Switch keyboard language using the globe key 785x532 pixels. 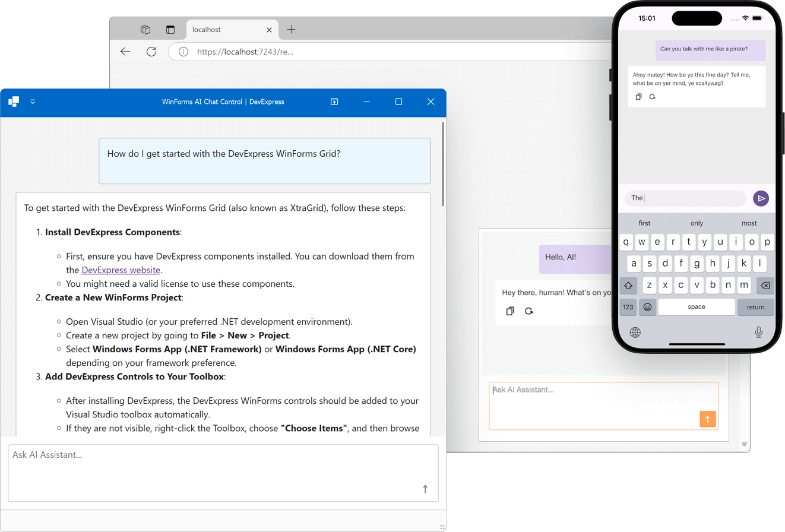[635, 332]
